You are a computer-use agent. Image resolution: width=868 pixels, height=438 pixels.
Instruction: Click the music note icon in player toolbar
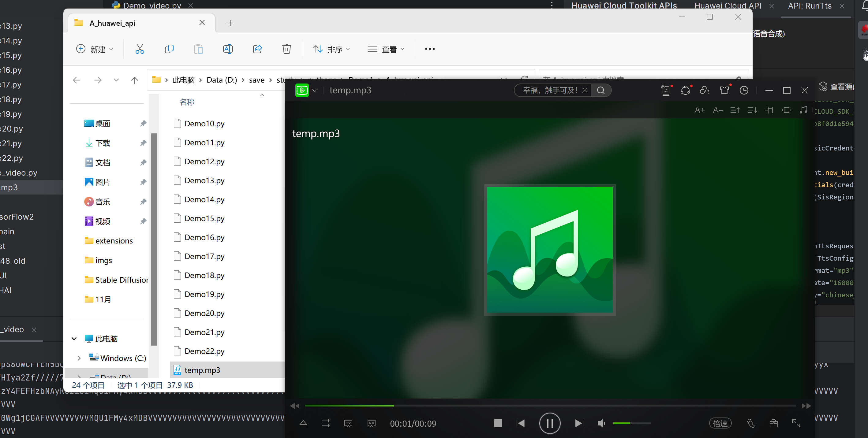(803, 110)
